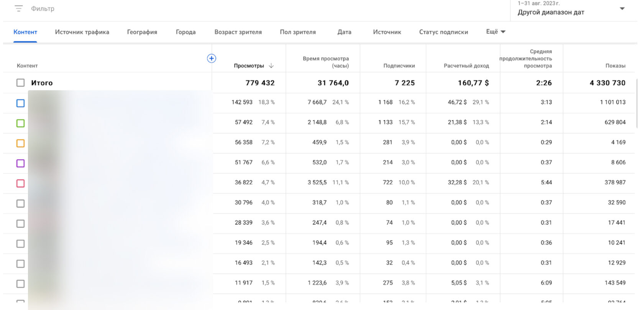Click the impressions cell 629 804

point(615,122)
